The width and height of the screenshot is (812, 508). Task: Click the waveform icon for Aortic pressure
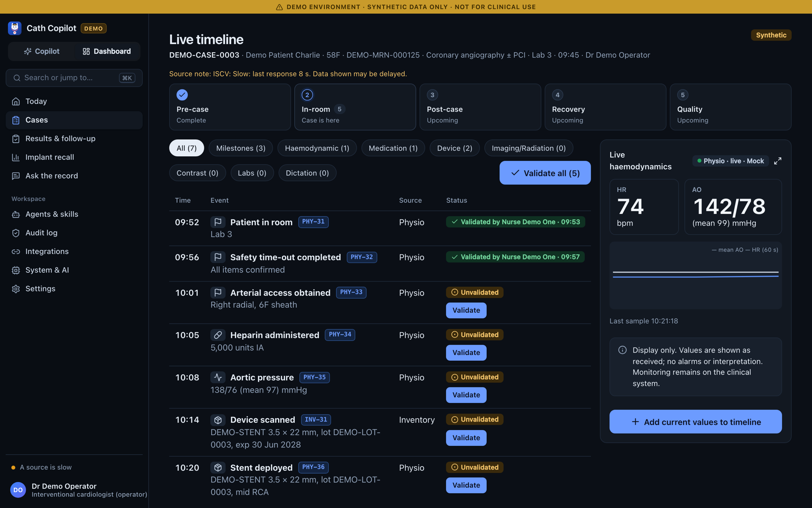pos(218,377)
